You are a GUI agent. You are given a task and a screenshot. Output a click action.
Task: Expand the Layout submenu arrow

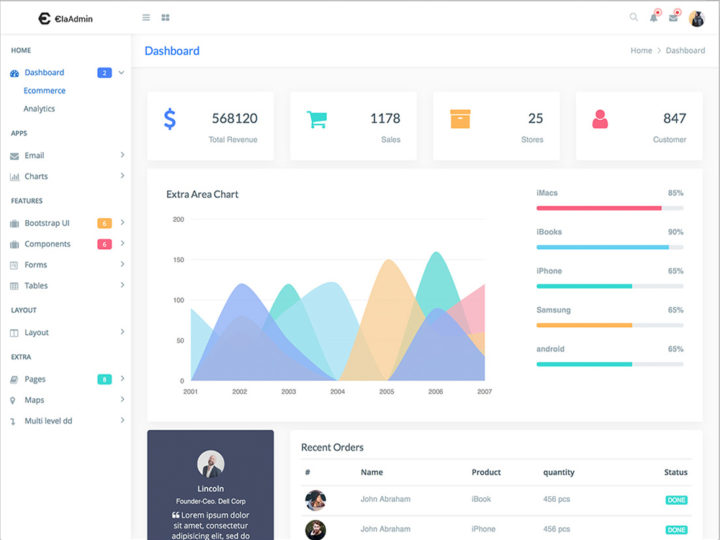click(122, 332)
